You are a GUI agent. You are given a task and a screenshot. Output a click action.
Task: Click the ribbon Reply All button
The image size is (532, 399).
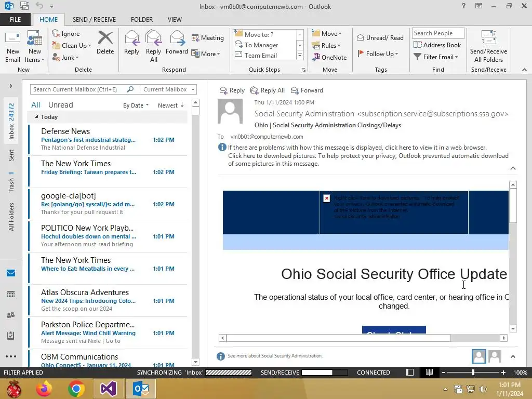click(153, 46)
